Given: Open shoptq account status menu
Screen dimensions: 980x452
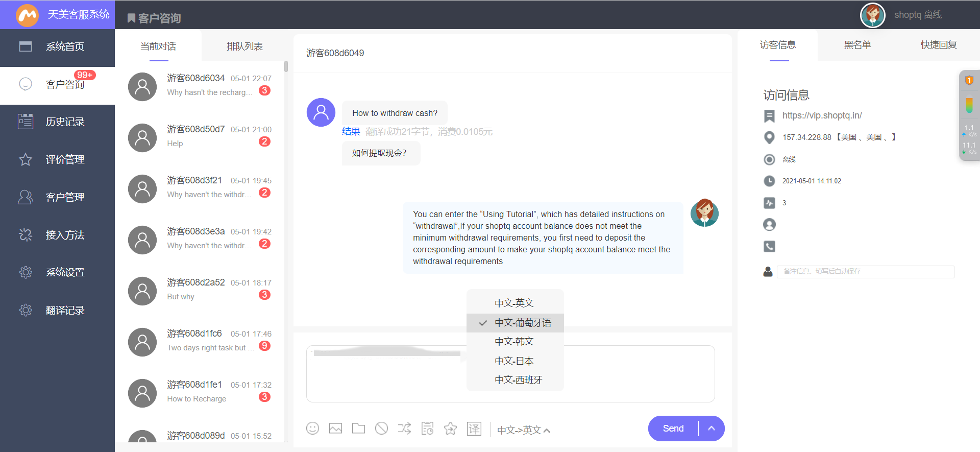Looking at the screenshot, I should point(917,15).
